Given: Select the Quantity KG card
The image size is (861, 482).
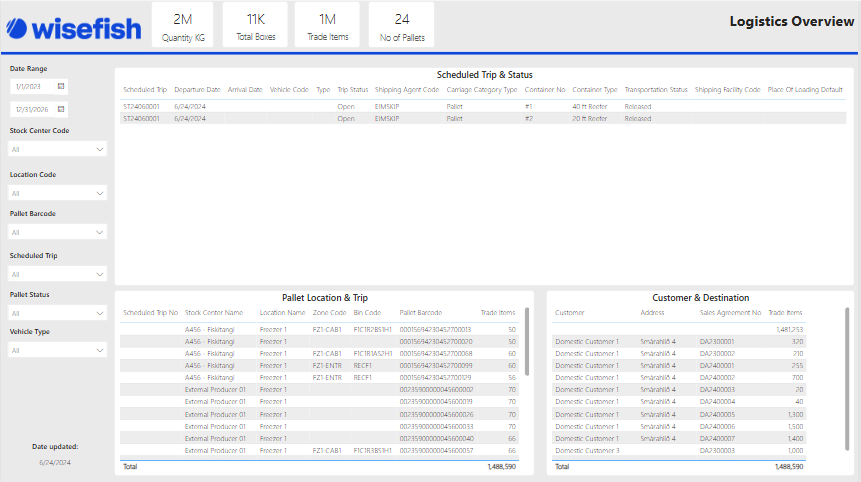Looking at the screenshot, I should pyautogui.click(x=182, y=26).
